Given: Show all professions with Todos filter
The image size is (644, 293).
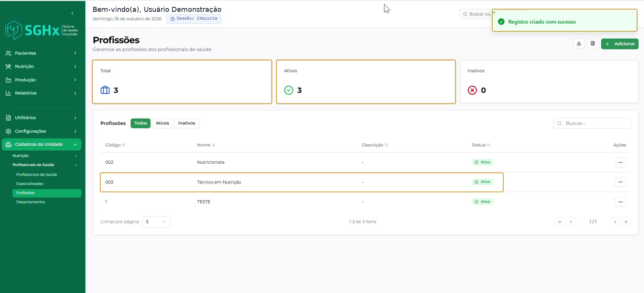Looking at the screenshot, I should 141,123.
